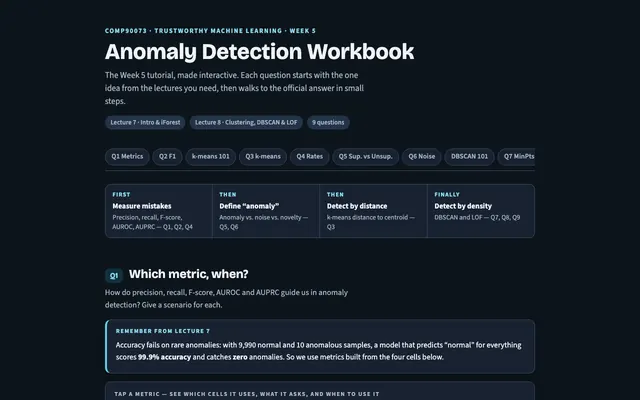
Task: Click the Lecture 7 · Intro & iForest tag
Action: tap(145, 122)
